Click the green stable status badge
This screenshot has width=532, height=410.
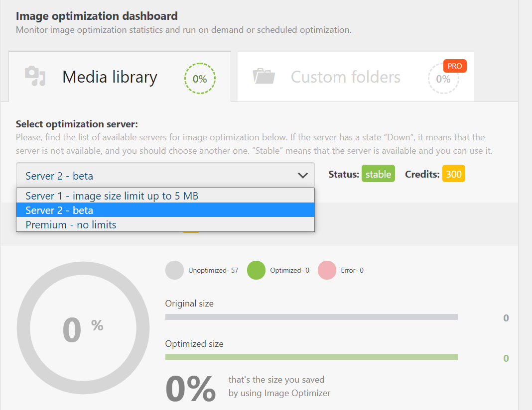click(x=378, y=174)
